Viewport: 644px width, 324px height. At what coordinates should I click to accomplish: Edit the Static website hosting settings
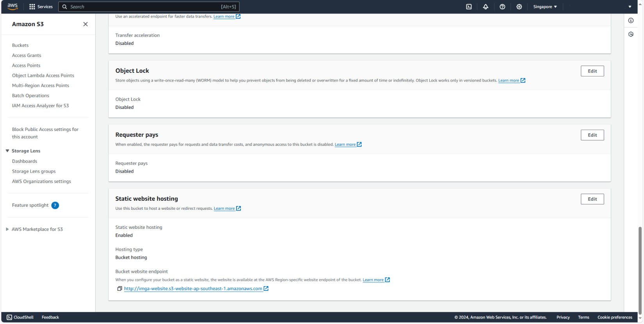pos(592,199)
